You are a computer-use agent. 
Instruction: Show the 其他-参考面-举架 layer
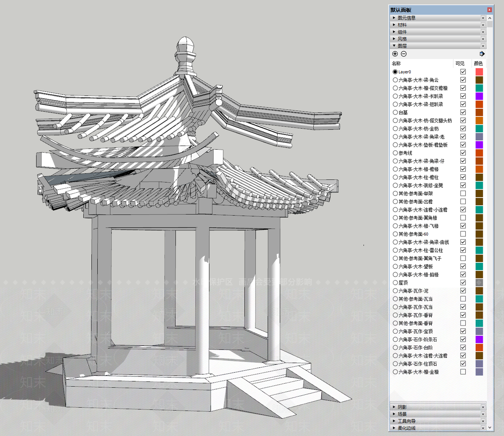[463, 193]
